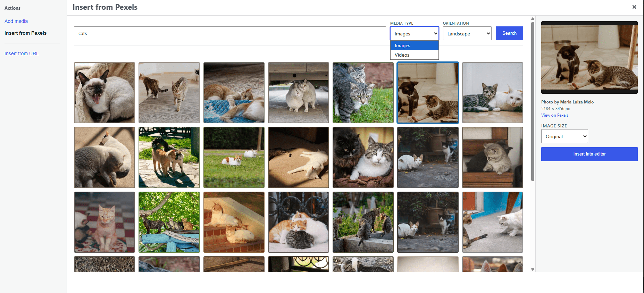Viewport: 644px width, 293px height.
Task: Select thumbnail of black and white-grey cats closeup
Action: (363, 157)
